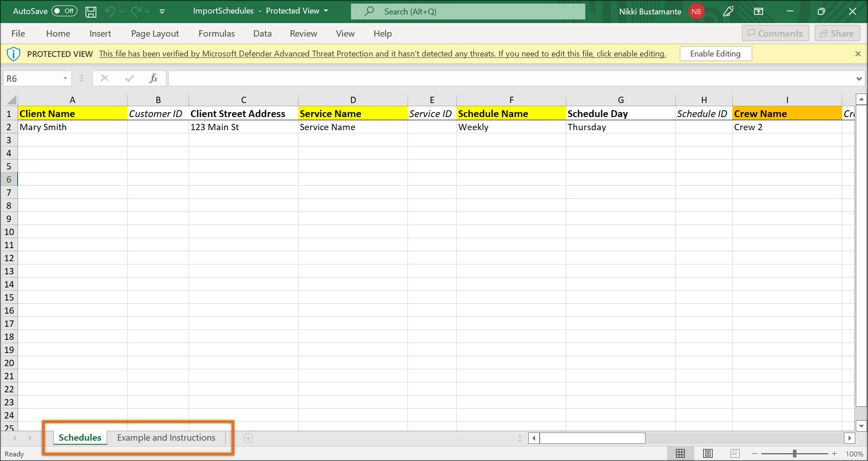This screenshot has height=461, width=868.
Task: Open the Formulas ribbon tab
Action: pyautogui.click(x=216, y=33)
